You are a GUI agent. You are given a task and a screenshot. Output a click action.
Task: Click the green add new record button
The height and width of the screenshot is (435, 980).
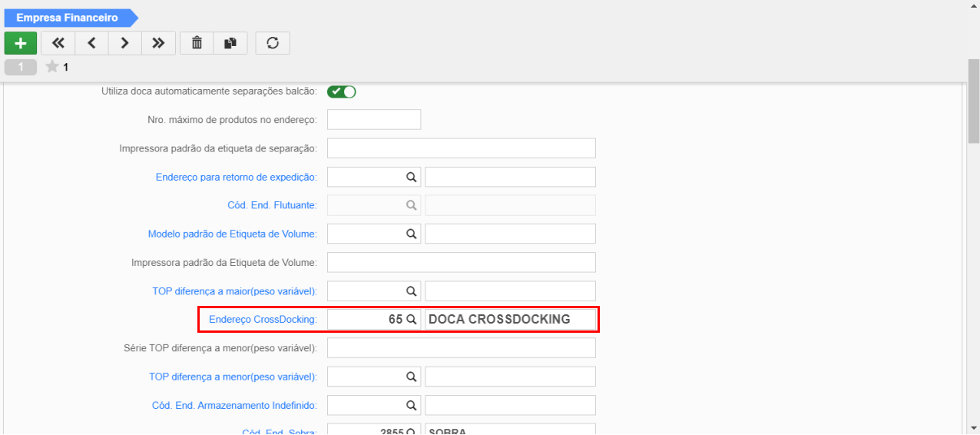[x=20, y=43]
